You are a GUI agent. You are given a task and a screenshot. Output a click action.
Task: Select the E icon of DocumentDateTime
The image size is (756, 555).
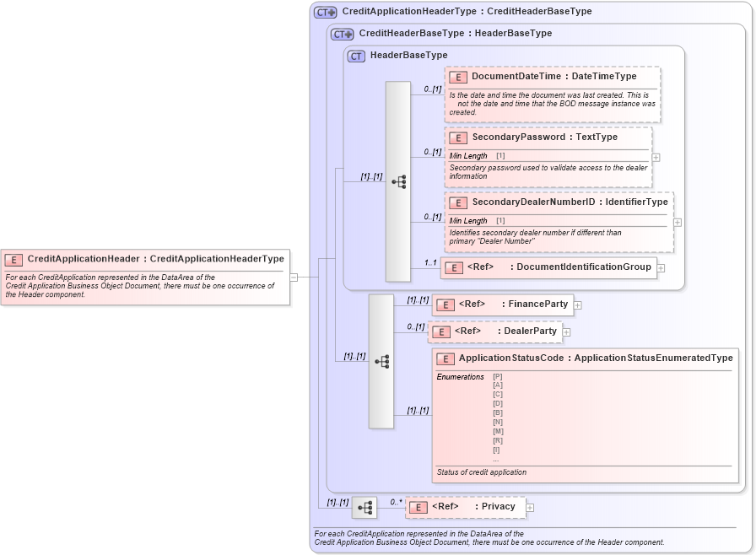[x=458, y=76]
